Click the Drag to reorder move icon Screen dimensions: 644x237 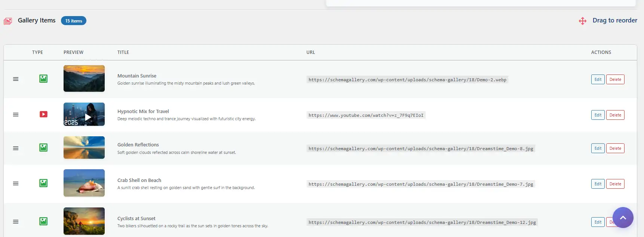click(x=582, y=21)
